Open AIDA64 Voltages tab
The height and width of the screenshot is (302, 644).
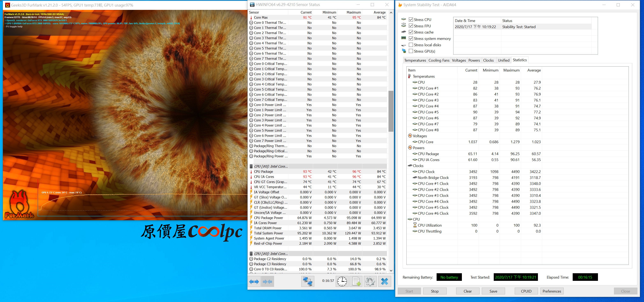pos(459,60)
